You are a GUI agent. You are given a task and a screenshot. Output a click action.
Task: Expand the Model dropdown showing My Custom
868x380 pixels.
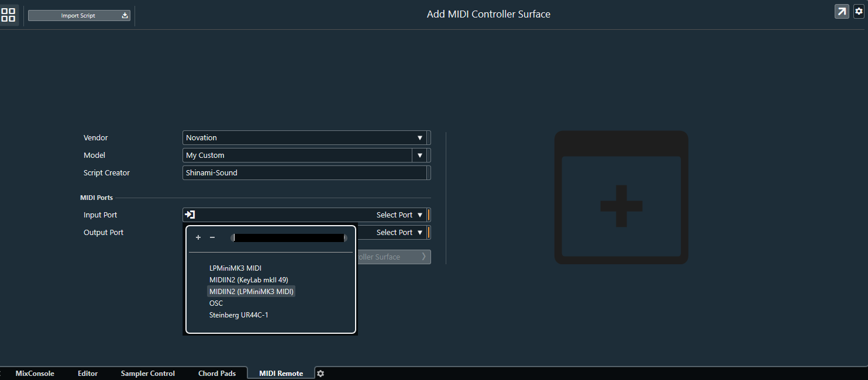pyautogui.click(x=419, y=156)
